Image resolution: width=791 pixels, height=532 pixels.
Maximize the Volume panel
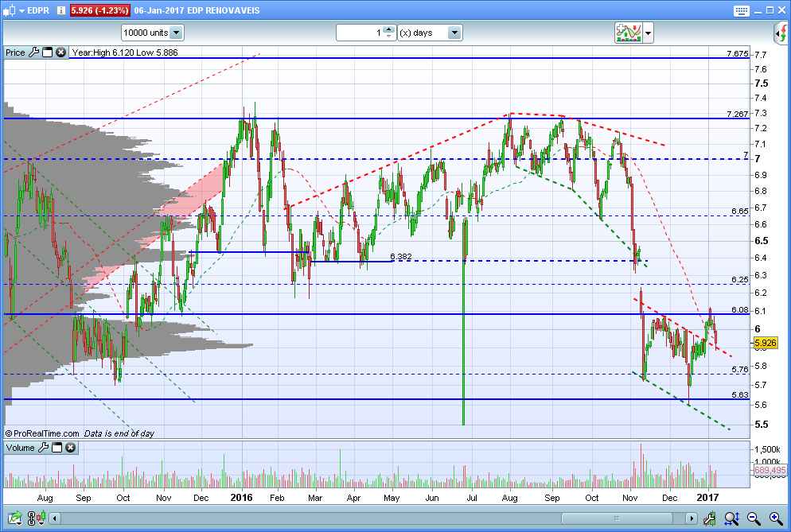coord(57,448)
